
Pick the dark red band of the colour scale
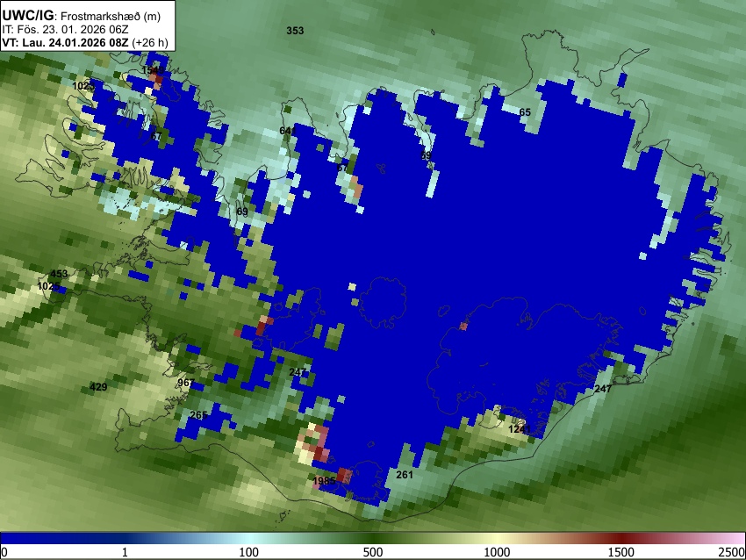(621, 538)
